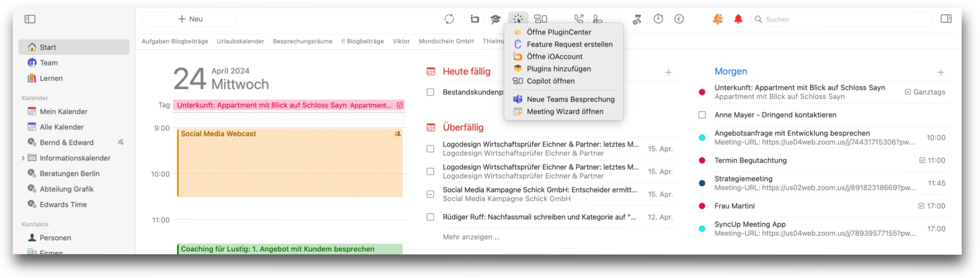Screen dimensions: 980x278
Task: Click the outgoing phone call icon
Action: tap(579, 19)
